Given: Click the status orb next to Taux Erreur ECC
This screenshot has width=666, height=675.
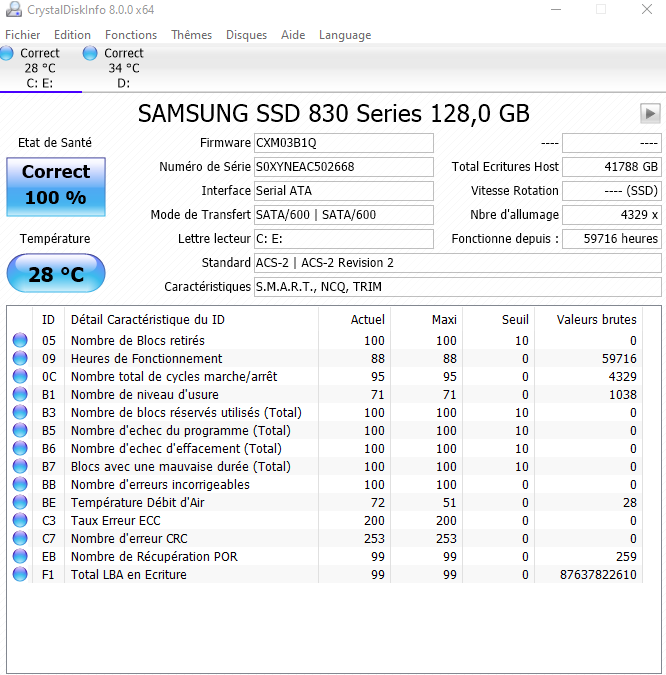Looking at the screenshot, I should point(20,521).
